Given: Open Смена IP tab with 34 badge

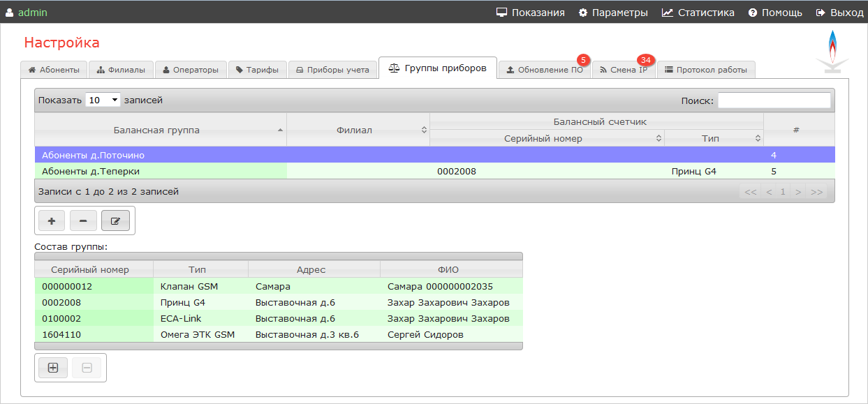Looking at the screenshot, I should tap(624, 70).
